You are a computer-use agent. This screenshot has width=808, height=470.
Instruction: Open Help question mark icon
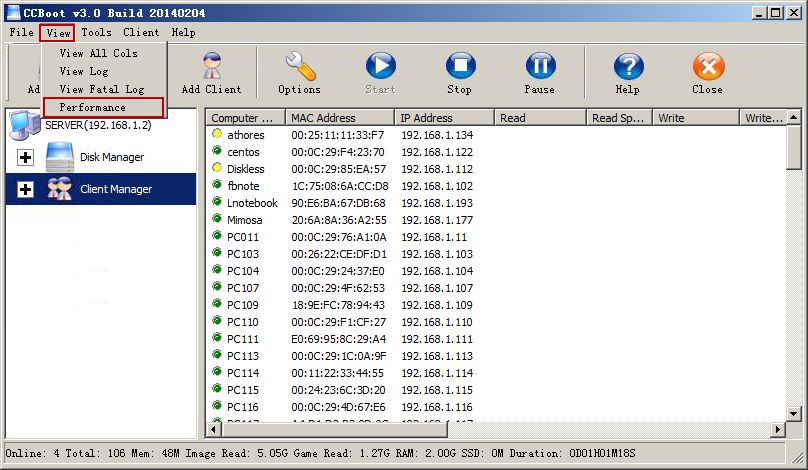[629, 66]
